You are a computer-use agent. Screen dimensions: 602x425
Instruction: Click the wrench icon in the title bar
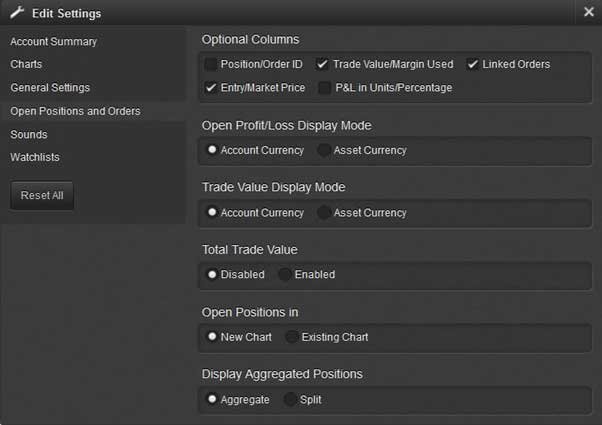click(17, 13)
